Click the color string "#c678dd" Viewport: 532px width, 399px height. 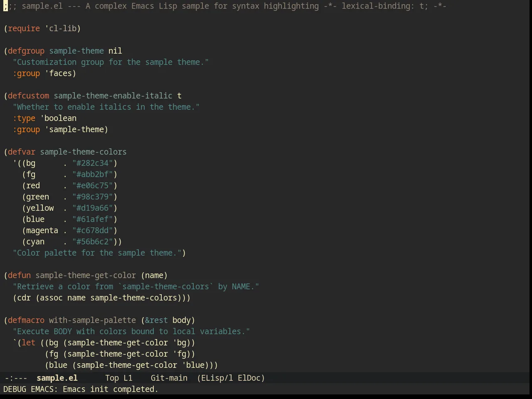point(92,230)
